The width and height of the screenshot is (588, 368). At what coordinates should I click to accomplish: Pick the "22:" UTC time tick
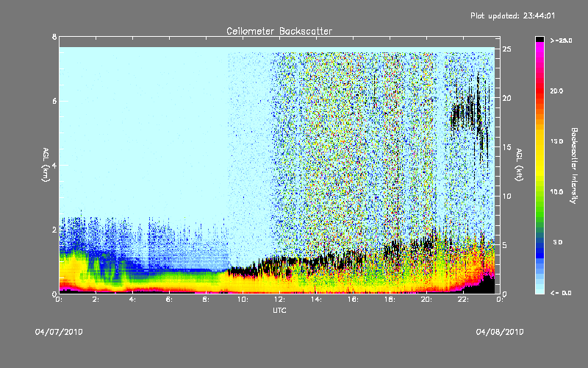coord(463,300)
